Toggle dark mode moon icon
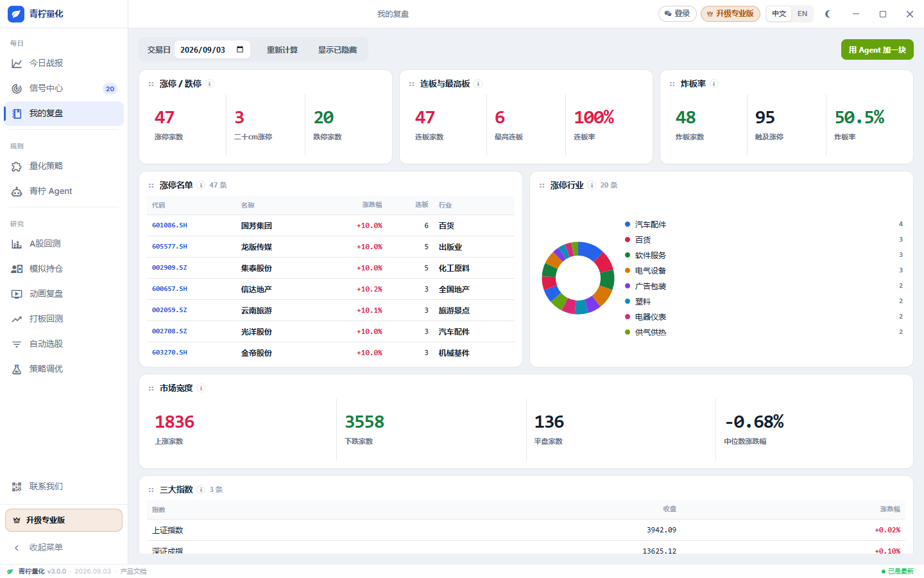Screen dimensions: 924x578 (x=828, y=13)
